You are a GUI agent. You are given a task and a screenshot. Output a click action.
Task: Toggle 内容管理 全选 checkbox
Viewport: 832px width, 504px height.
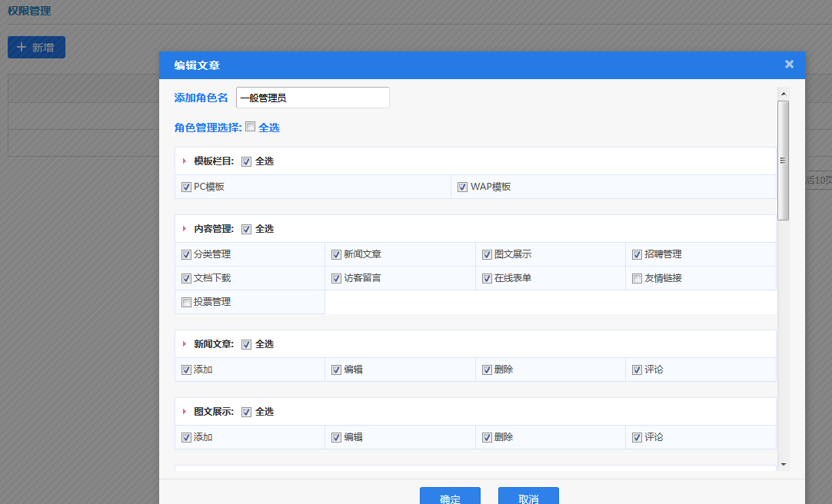(246, 230)
